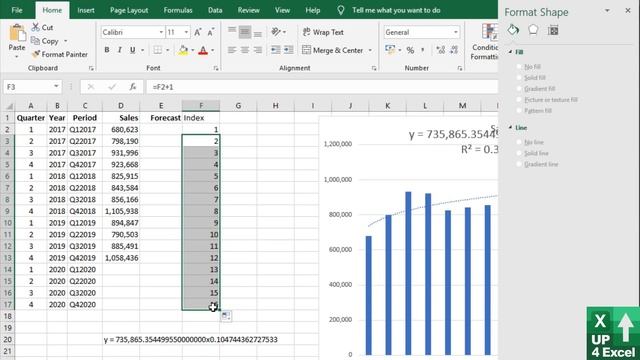The height and width of the screenshot is (360, 640).
Task: Click the Select All corner triangle
Action: (x=9, y=106)
